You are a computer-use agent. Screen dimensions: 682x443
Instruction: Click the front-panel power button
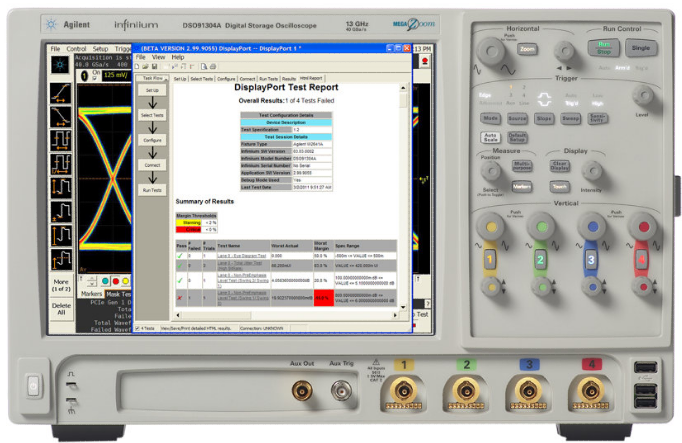33,386
